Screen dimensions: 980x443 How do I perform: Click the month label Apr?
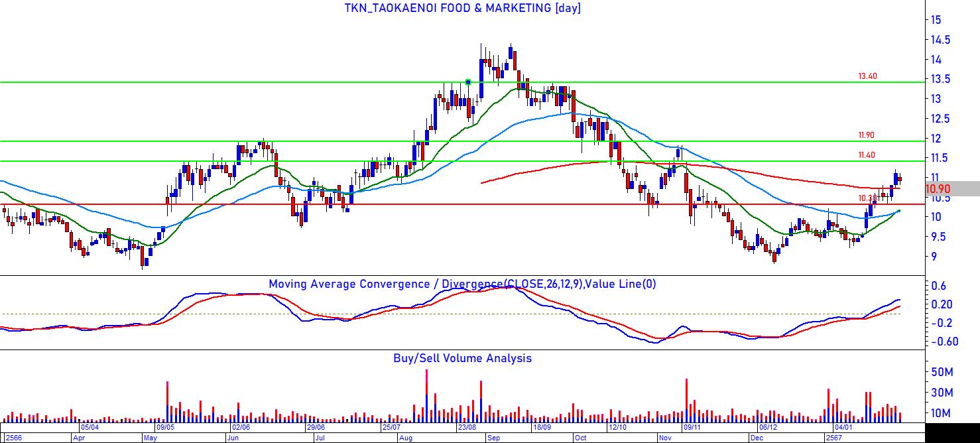pyautogui.click(x=78, y=438)
